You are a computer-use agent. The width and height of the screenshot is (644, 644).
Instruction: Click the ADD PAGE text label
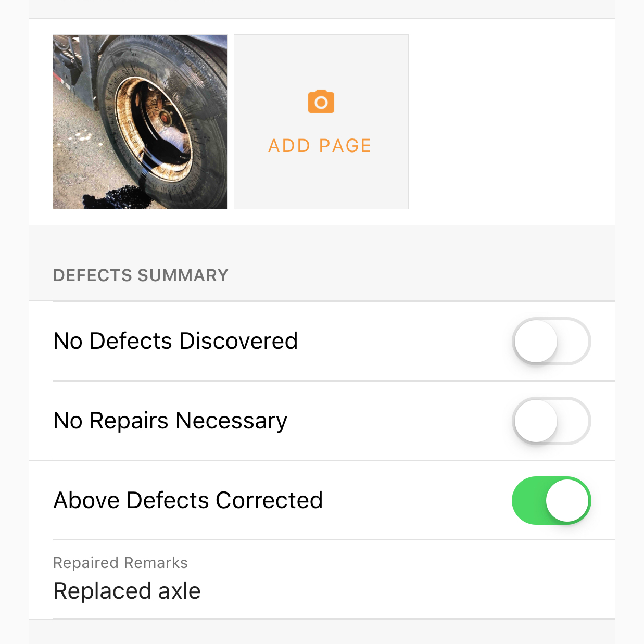[320, 146]
